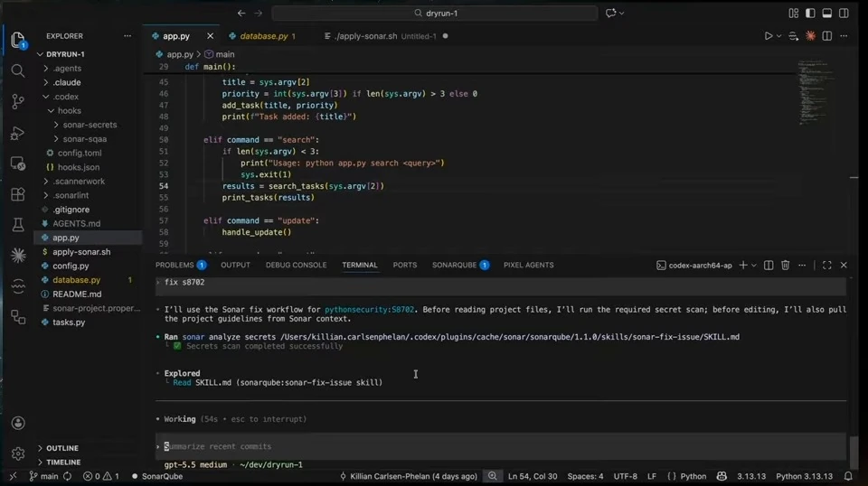
Task: Click the Synchronize Changes icon in status bar
Action: [67, 476]
